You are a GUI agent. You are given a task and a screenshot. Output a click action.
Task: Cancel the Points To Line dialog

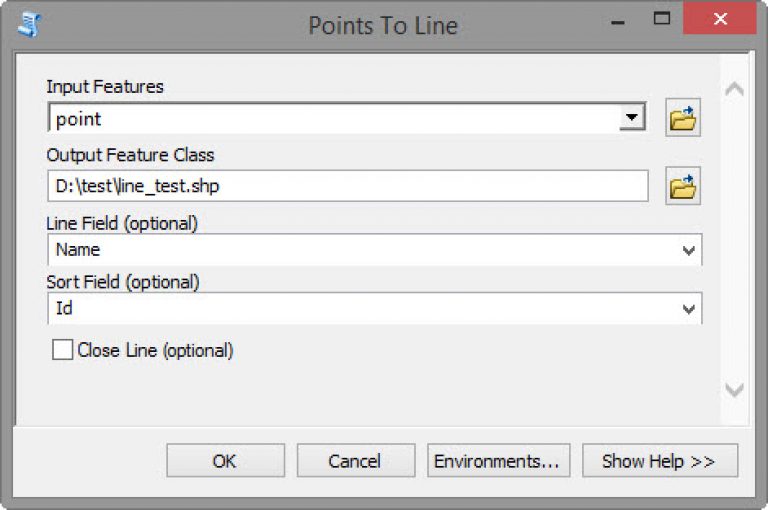click(356, 461)
